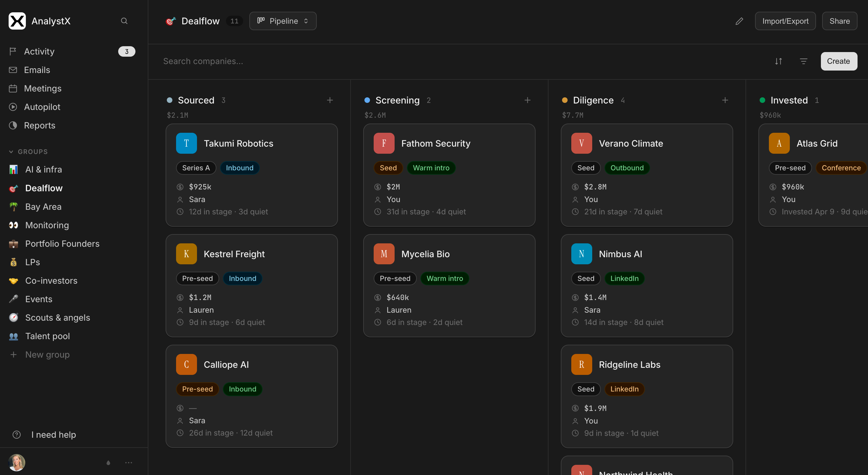Click Warm intro tag on Fathom Security
The height and width of the screenshot is (475, 868).
[431, 168]
